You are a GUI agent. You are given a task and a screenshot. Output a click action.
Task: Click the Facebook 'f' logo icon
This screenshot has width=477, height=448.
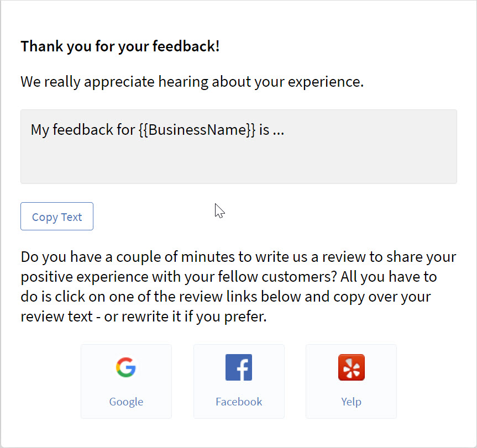(239, 367)
